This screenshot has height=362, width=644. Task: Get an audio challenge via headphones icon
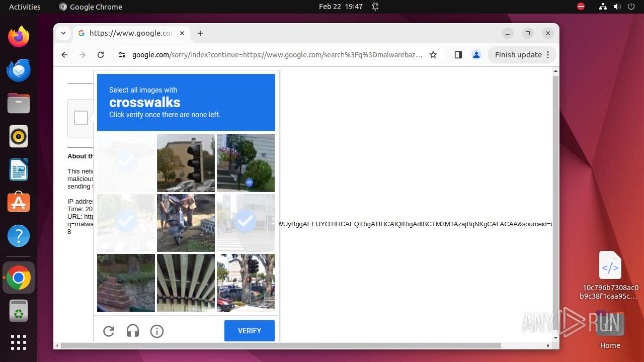click(x=133, y=331)
